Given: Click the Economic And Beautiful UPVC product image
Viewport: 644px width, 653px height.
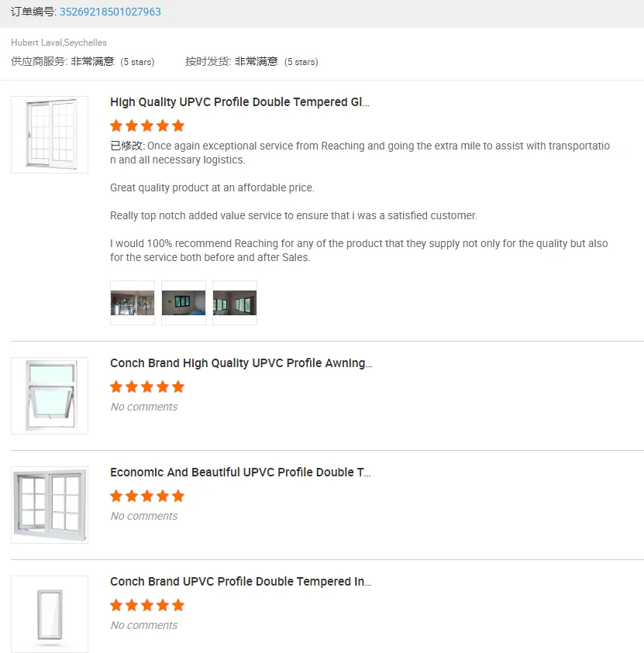Looking at the screenshot, I should click(50, 505).
